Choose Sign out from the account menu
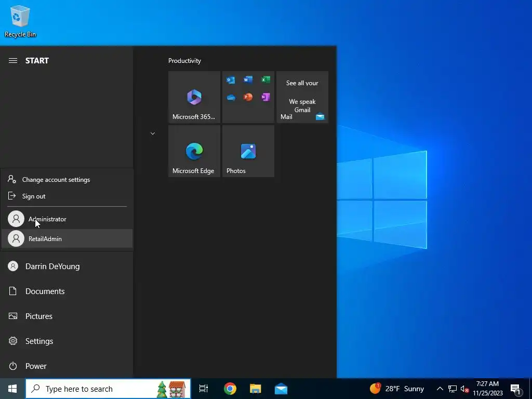 [67, 196]
